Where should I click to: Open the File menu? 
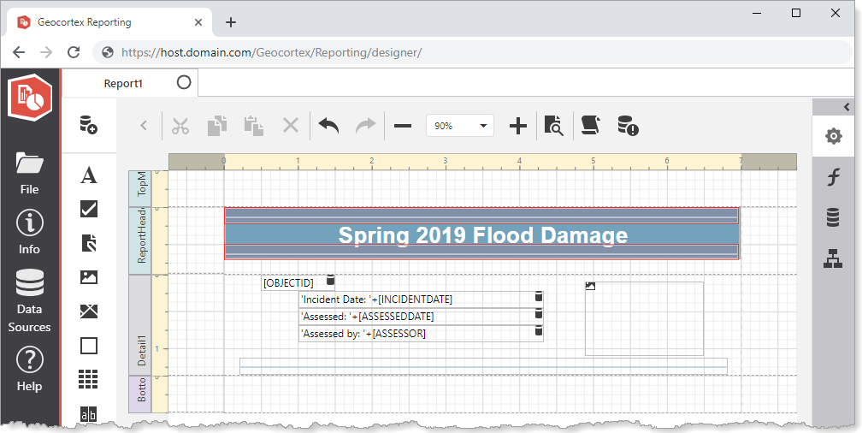click(29, 172)
